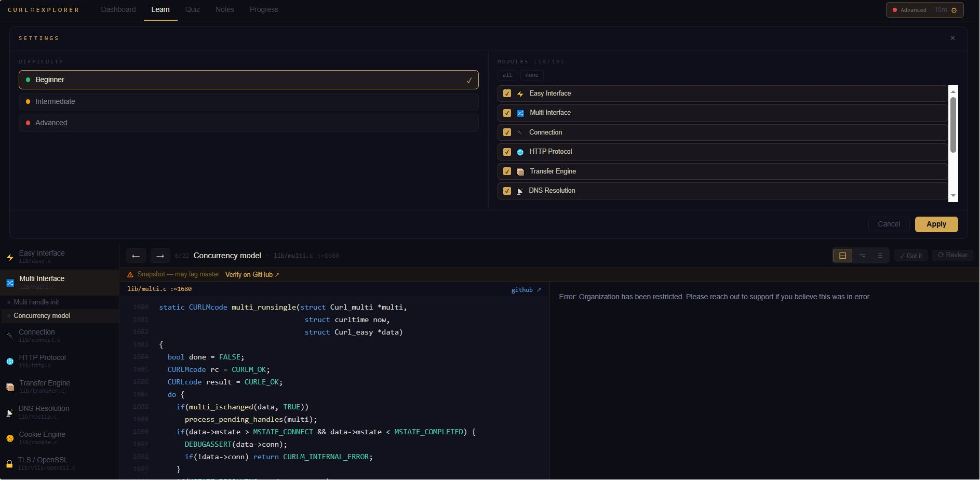Advance to next lesson with right arrow

coord(160,256)
